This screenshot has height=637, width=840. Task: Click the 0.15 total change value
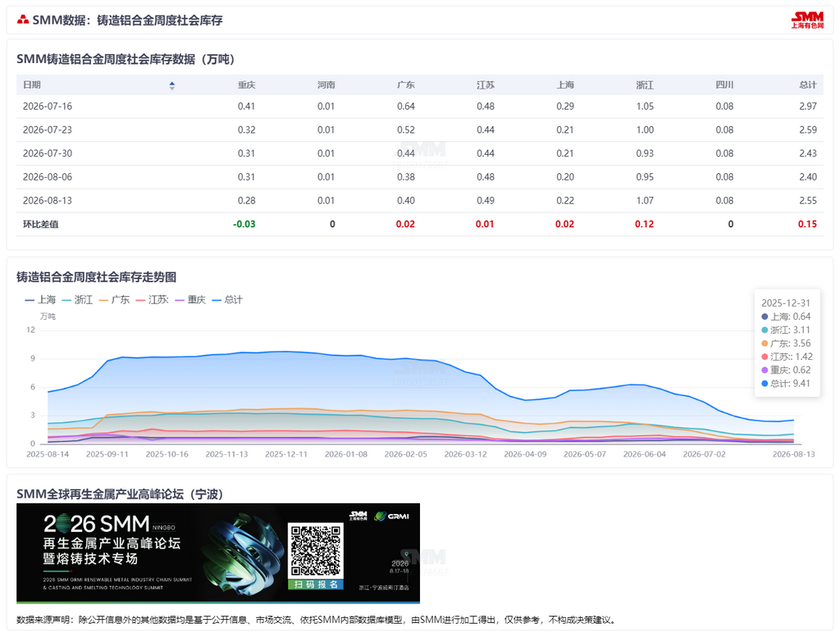pyautogui.click(x=807, y=225)
